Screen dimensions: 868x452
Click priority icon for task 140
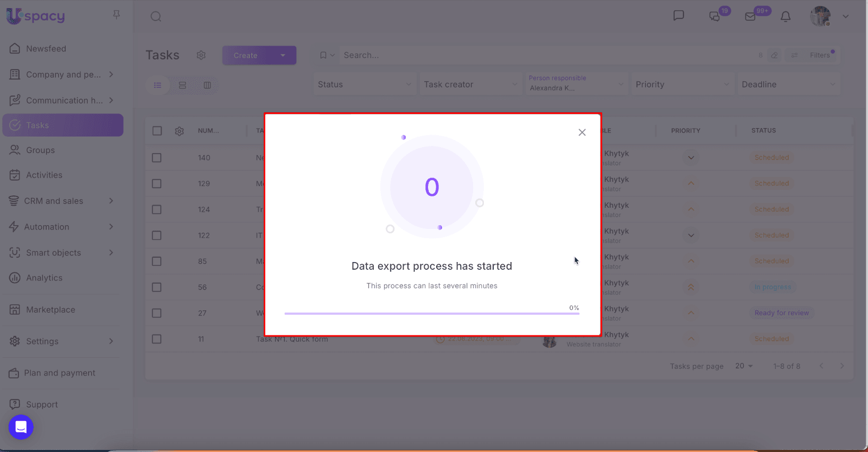point(691,158)
